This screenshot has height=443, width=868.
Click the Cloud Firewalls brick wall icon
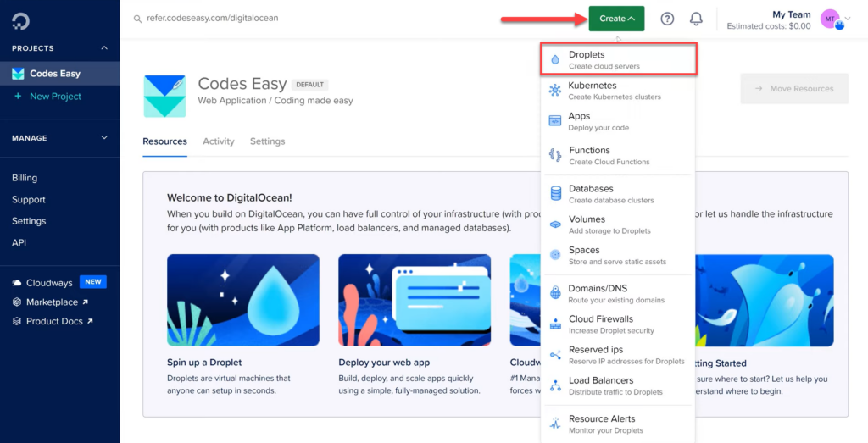tap(555, 324)
